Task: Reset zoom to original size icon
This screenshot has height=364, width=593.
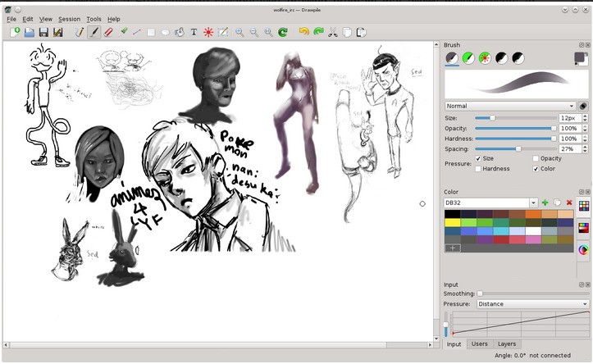Action: [x=268, y=33]
